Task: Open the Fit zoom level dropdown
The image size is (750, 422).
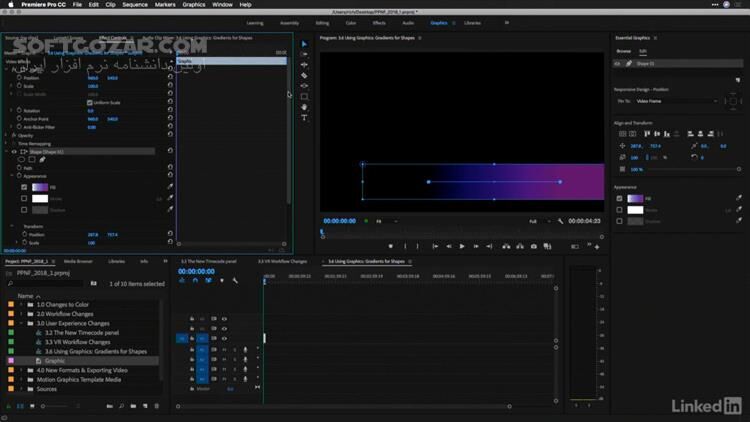Action: [386, 221]
